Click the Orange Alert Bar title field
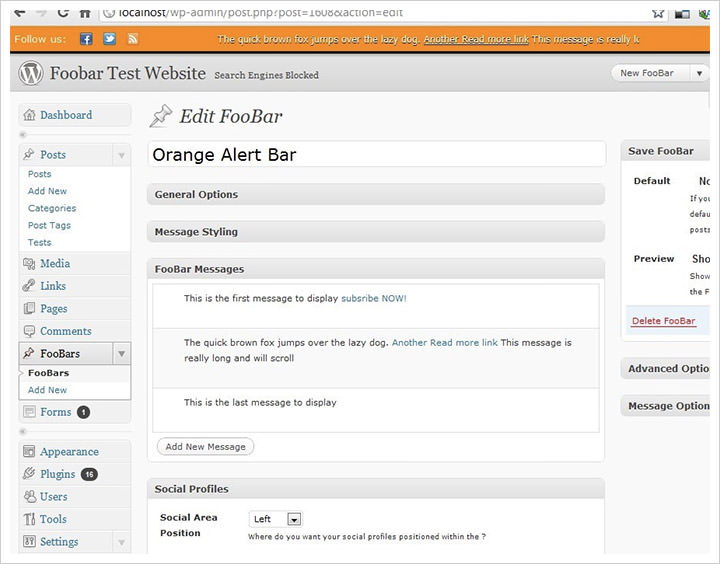The image size is (720, 564). (377, 155)
